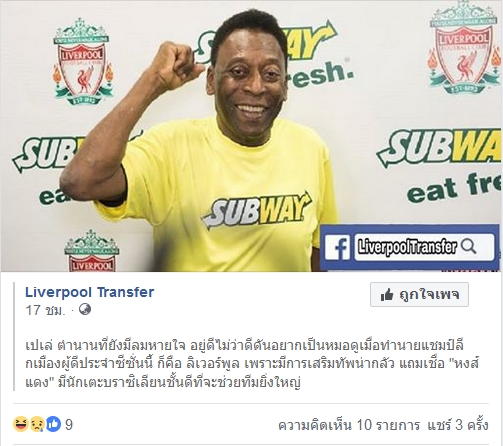Click the reaction count 9
Screen dimensions: 503x446
click(69, 425)
